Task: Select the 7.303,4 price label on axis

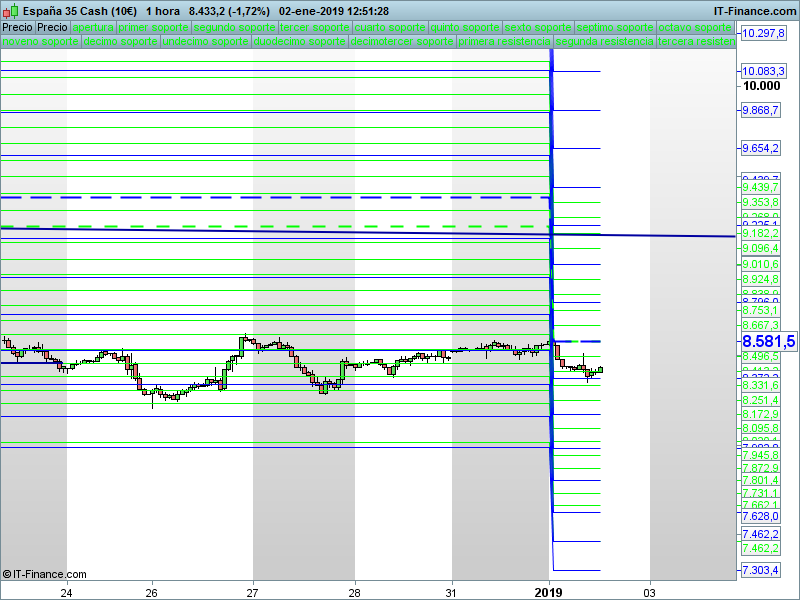Action: [x=761, y=570]
